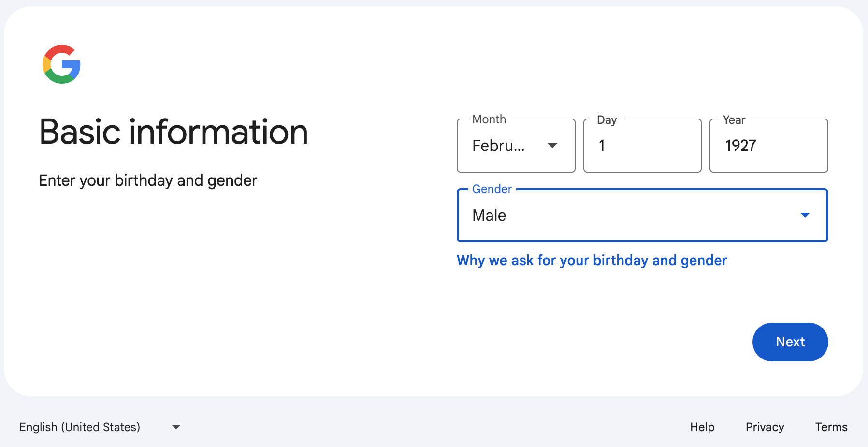This screenshot has width=868, height=447.
Task: Open the Terms page
Action: (x=831, y=427)
